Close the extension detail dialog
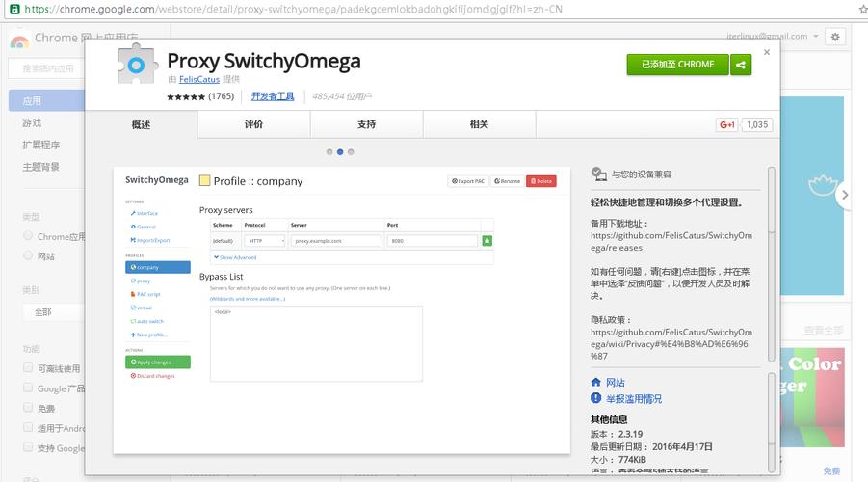 pyautogui.click(x=767, y=53)
